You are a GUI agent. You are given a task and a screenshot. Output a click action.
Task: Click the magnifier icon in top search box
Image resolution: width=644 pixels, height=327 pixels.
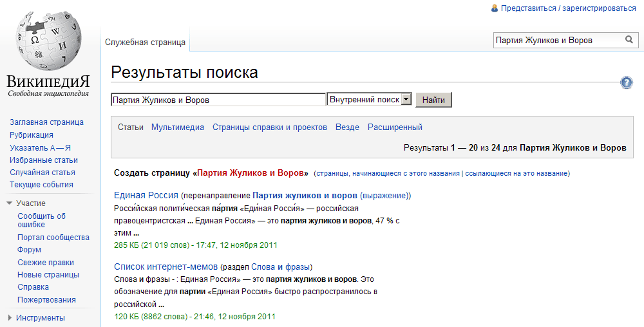coord(629,40)
